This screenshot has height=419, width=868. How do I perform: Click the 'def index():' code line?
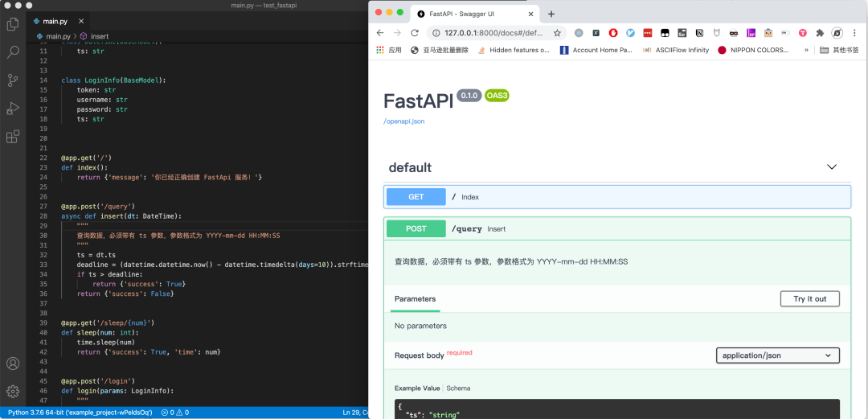pyautogui.click(x=84, y=167)
